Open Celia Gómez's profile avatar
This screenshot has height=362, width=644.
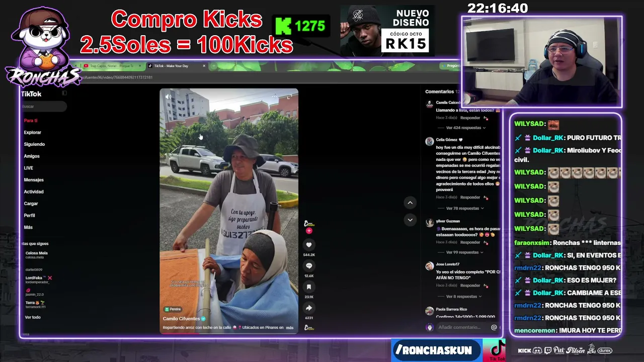[x=429, y=141]
